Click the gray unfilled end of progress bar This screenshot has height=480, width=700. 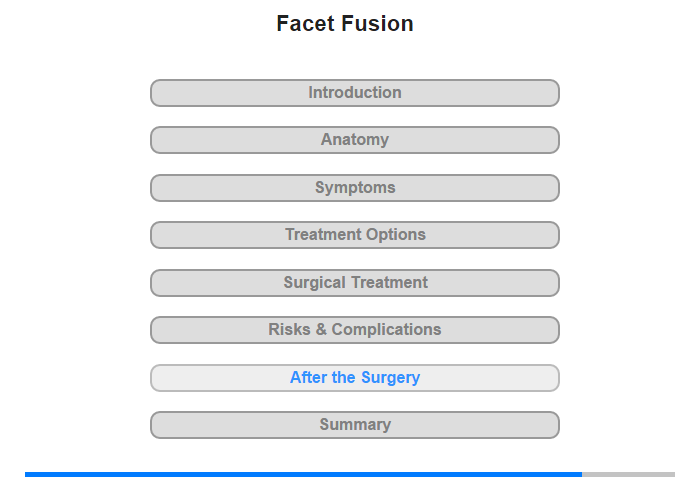(629, 474)
